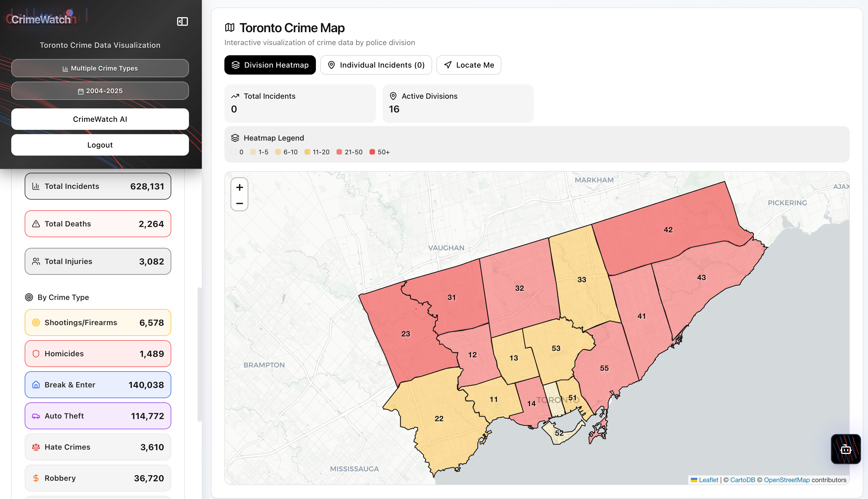This screenshot has width=868, height=499.
Task: Switch to Division Heatmap view
Action: point(270,65)
